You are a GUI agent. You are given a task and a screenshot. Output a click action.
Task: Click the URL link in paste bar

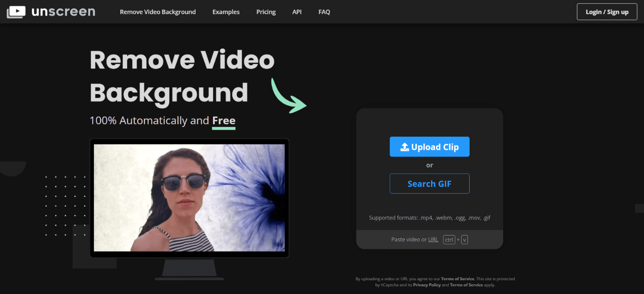433,239
